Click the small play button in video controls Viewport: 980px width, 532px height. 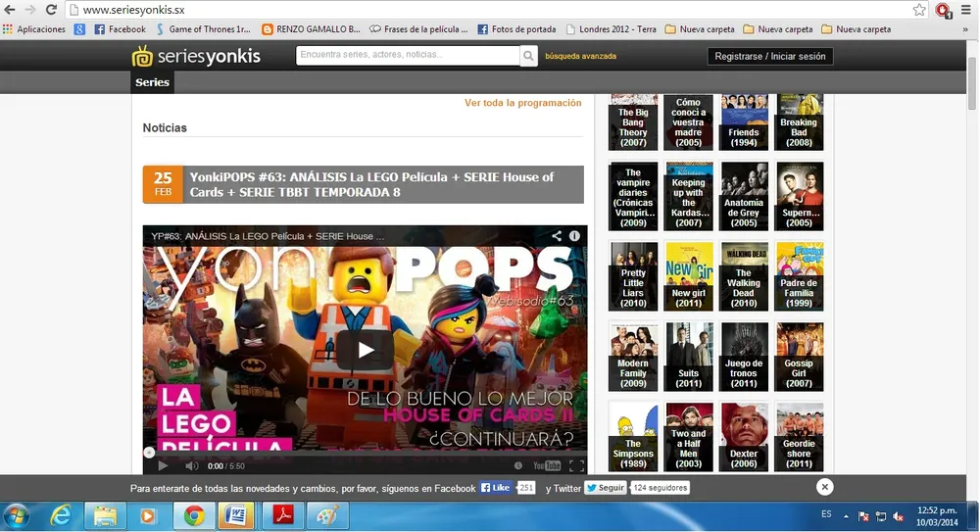click(x=163, y=465)
